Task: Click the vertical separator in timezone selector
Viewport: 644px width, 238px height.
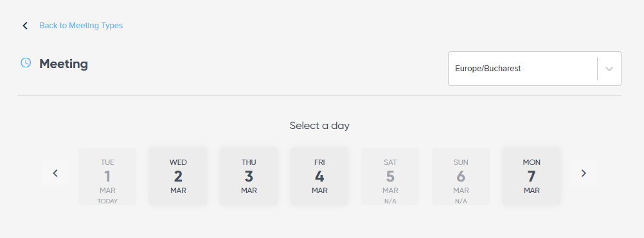Action: [x=597, y=69]
